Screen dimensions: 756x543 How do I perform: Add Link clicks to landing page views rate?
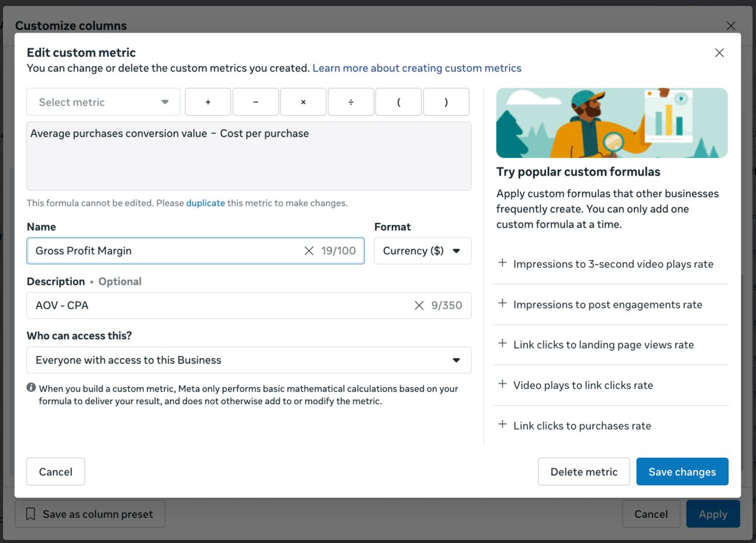[611, 345]
